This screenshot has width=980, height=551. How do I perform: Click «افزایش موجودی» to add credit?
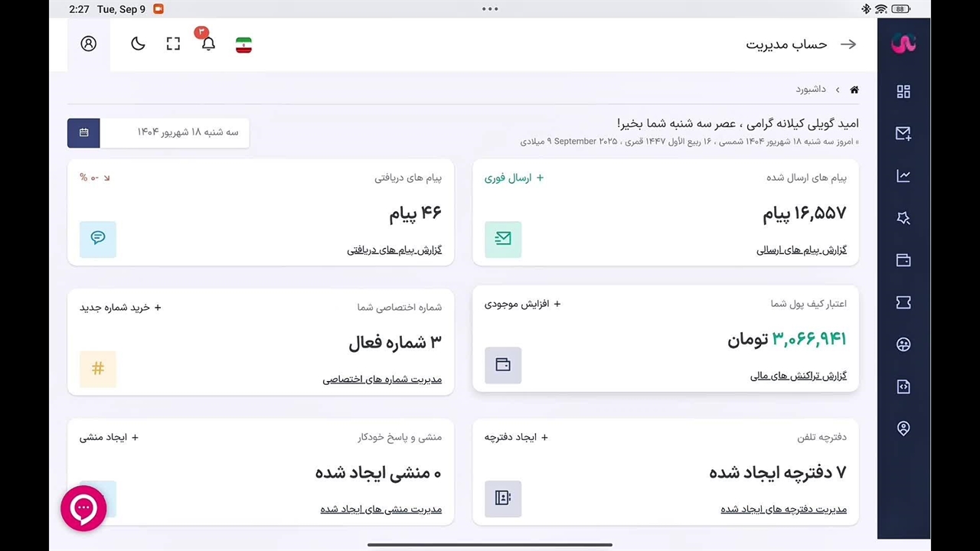click(x=522, y=304)
